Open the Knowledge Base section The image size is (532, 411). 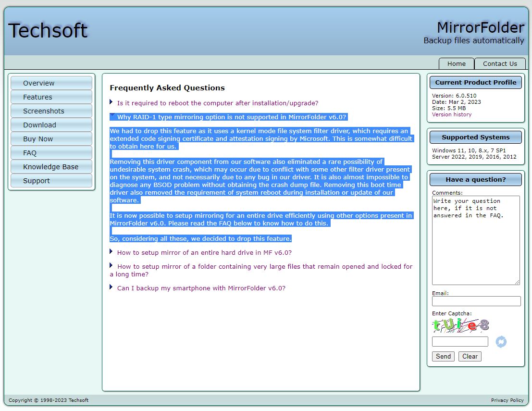[x=50, y=167]
